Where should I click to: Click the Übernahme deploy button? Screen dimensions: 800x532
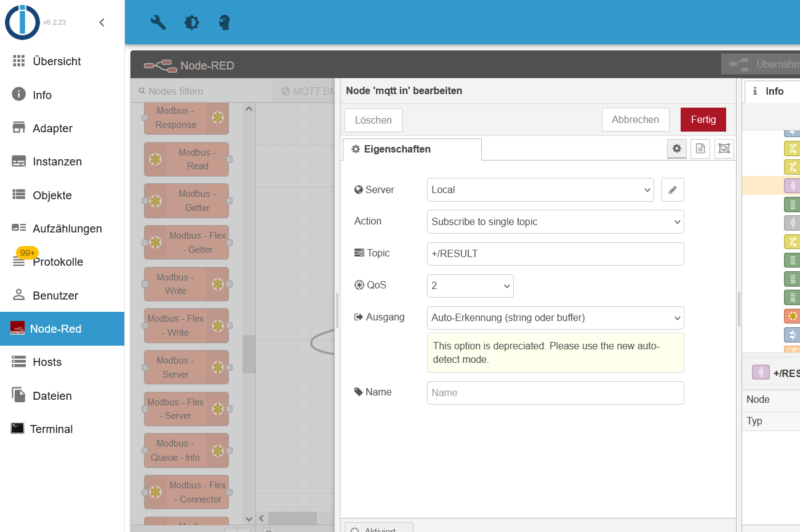[761, 64]
